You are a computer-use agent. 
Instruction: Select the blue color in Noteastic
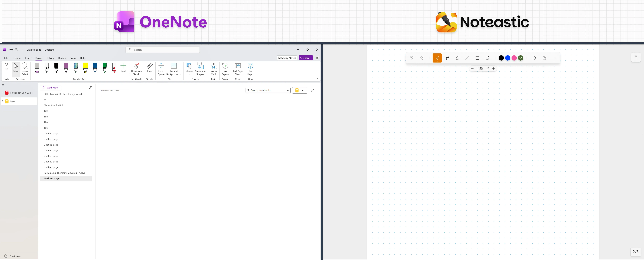click(x=507, y=58)
